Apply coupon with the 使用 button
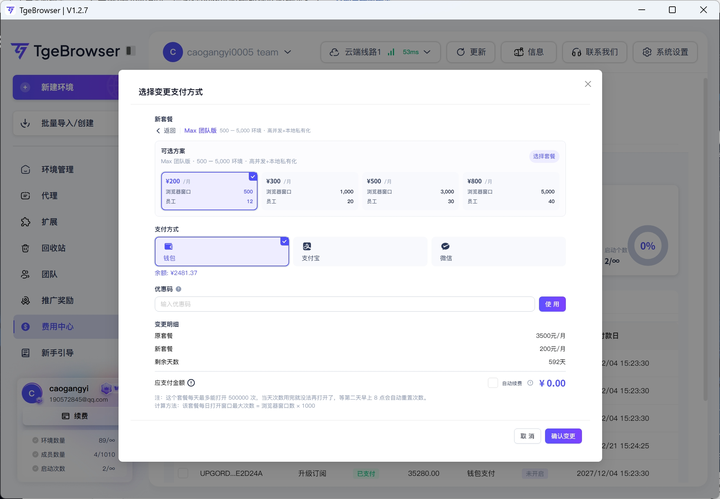 pyautogui.click(x=552, y=304)
